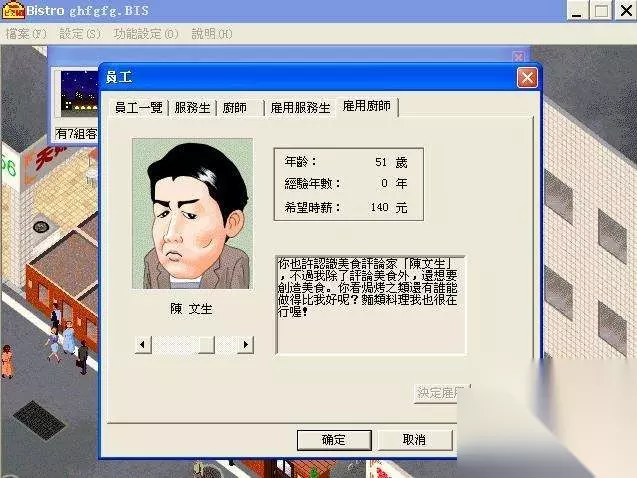Open the 檔案 menu
637x478 pixels.
pyautogui.click(x=26, y=34)
